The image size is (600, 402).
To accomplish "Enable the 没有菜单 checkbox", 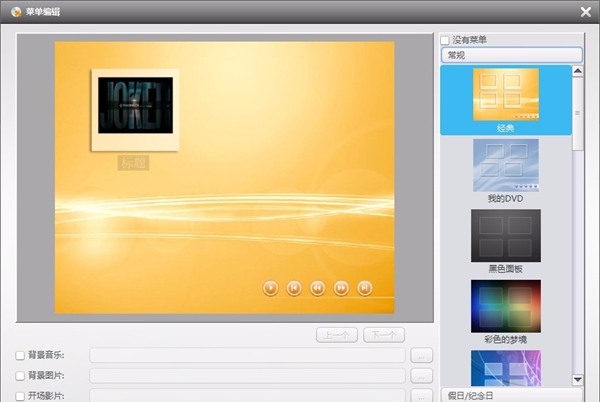I will point(445,40).
